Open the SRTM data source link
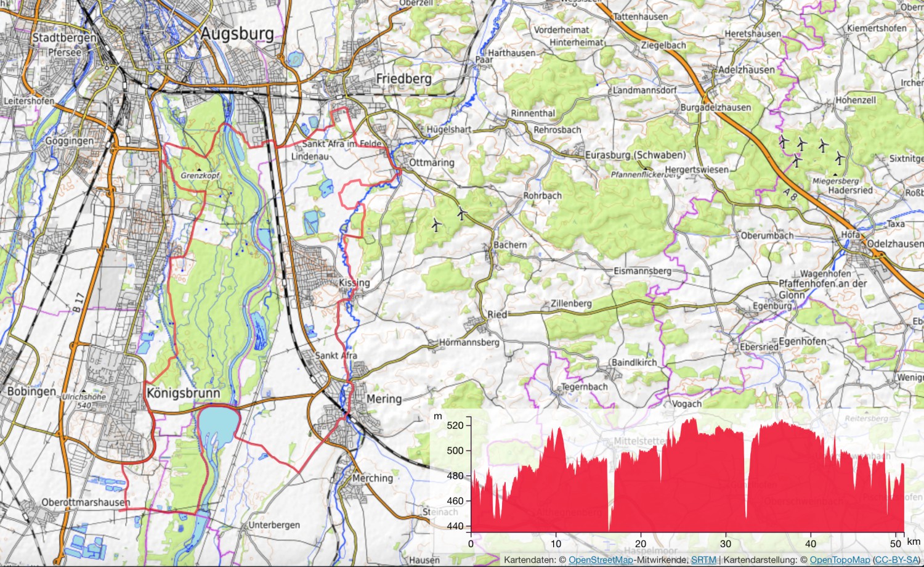Viewport: 924px width, 567px height. [703, 560]
